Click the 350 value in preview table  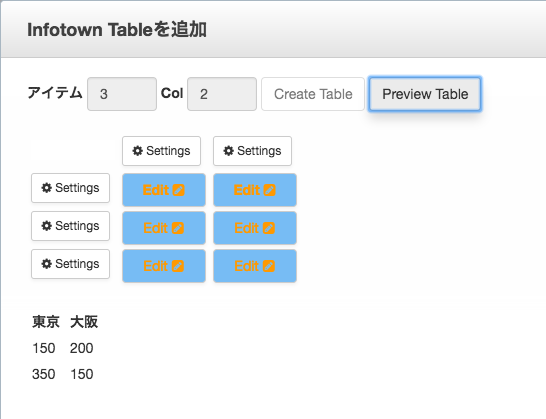[44, 374]
